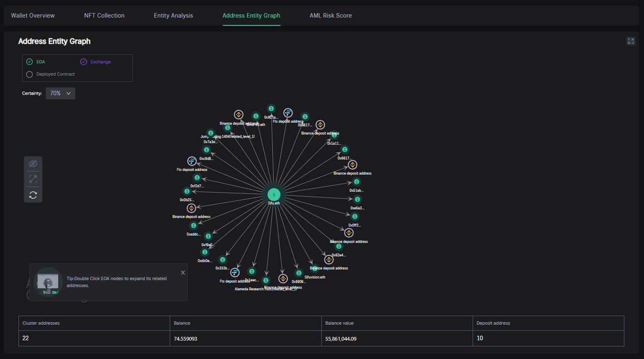Click the 0x333b address node
The height and width of the screenshot is (359, 644).
222,260
